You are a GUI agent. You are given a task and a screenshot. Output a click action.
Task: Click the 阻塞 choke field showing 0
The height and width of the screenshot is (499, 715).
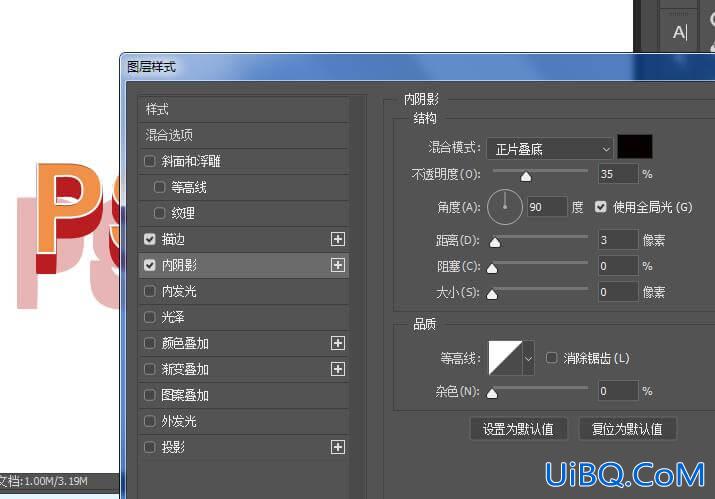pos(618,265)
